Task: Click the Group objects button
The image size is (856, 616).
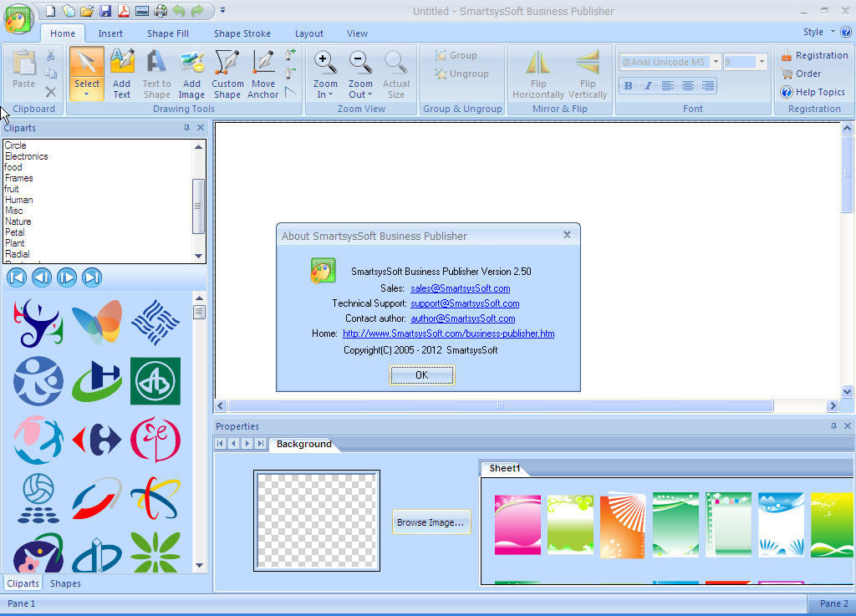Action: tap(456, 55)
